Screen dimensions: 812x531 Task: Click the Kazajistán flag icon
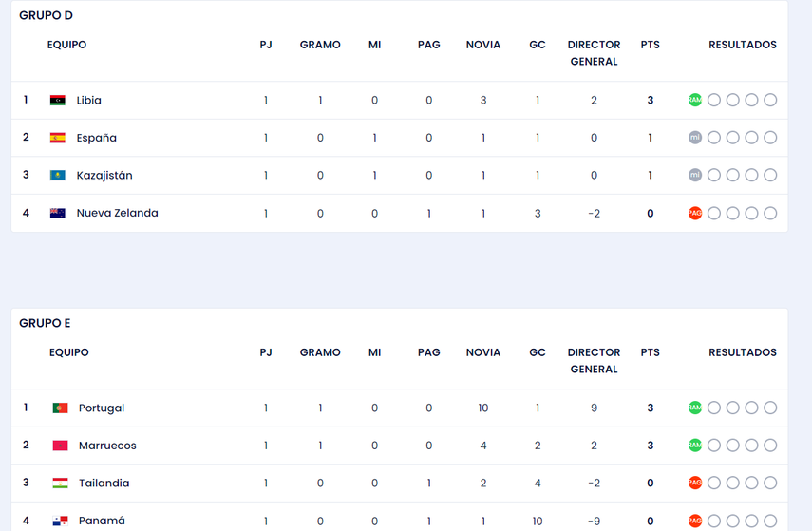pyautogui.click(x=57, y=176)
